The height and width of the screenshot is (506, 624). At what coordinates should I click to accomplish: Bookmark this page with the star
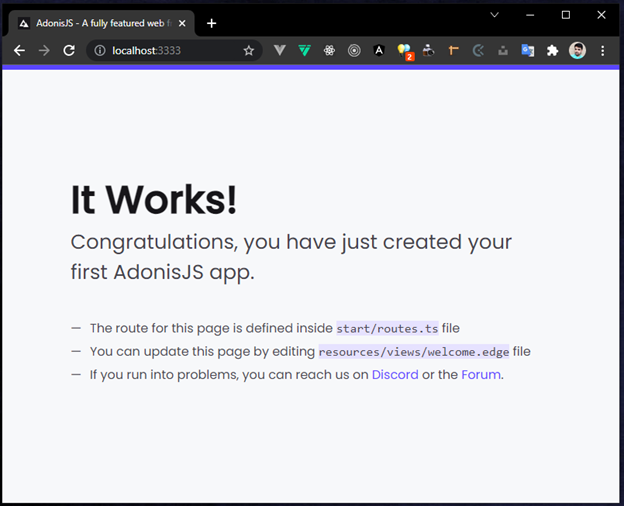click(x=249, y=51)
